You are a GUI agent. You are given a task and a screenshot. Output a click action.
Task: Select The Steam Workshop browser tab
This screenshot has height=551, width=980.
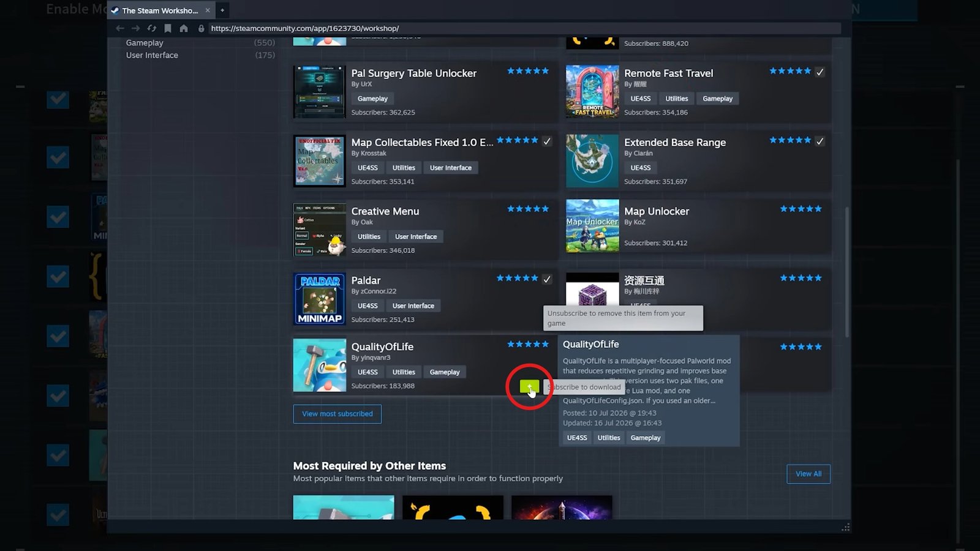160,10
